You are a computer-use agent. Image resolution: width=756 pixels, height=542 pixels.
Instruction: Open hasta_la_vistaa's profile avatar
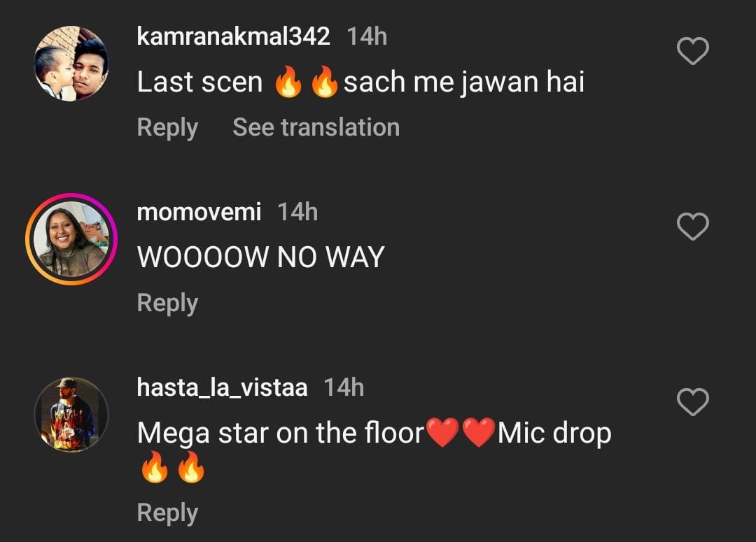[x=71, y=414]
